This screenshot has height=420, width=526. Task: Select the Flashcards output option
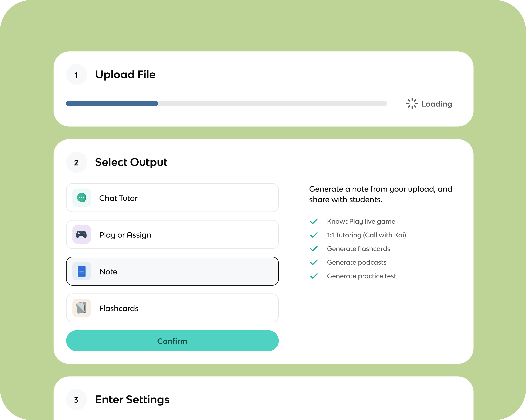click(172, 308)
